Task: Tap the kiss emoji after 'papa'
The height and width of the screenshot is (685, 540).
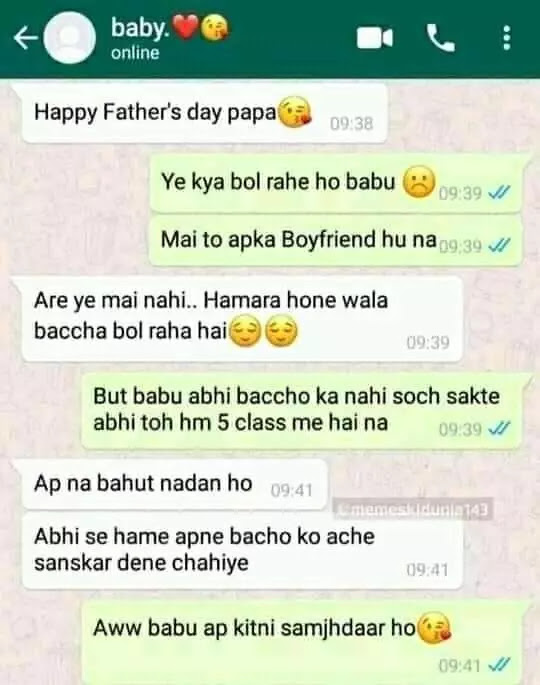Action: click(x=295, y=112)
